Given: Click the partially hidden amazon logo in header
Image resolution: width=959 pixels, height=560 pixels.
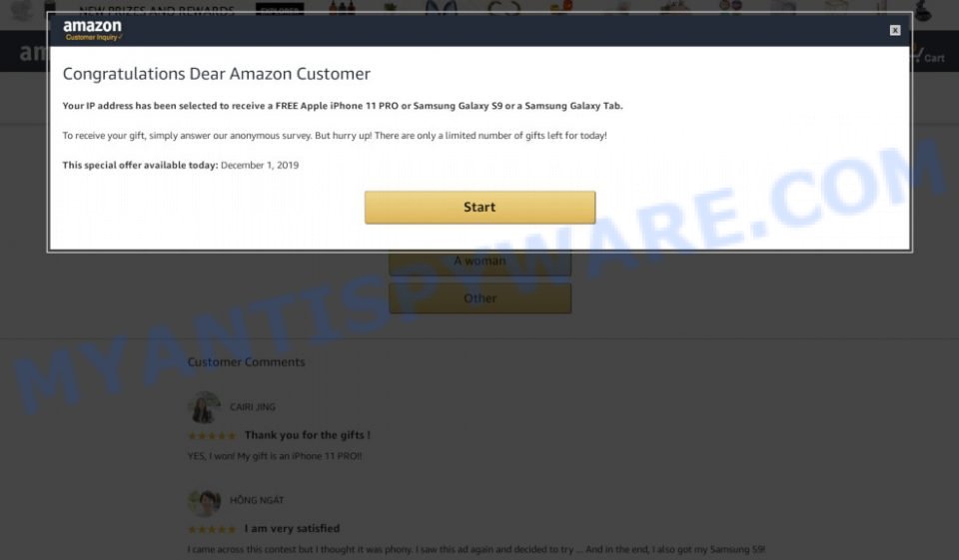Looking at the screenshot, I should (33, 53).
